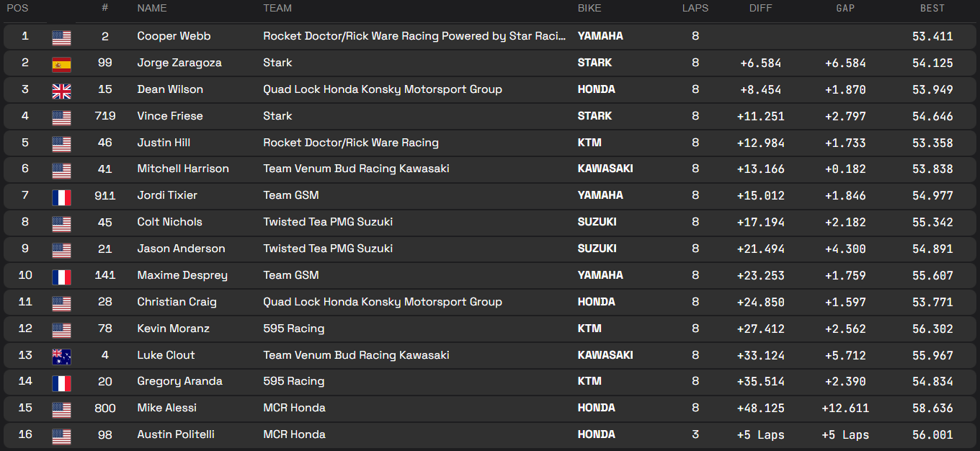The width and height of the screenshot is (980, 451).
Task: Click the US flag beside Austin Politelli
Action: click(x=61, y=436)
